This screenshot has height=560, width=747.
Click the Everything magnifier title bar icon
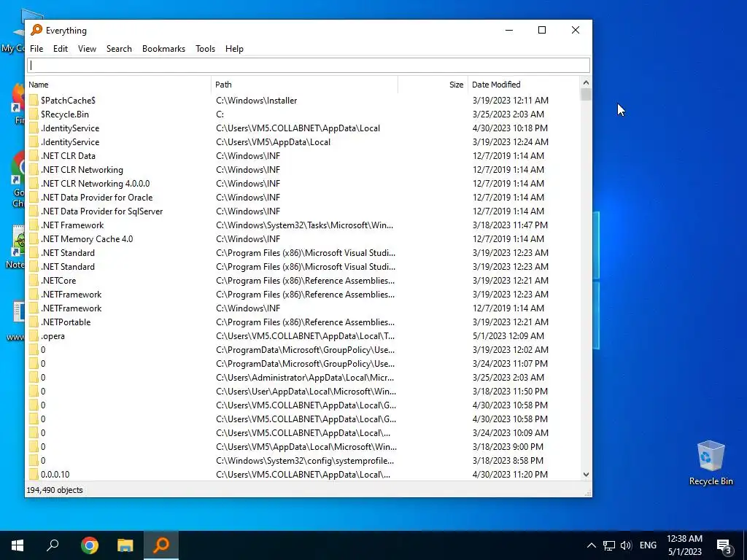point(36,30)
